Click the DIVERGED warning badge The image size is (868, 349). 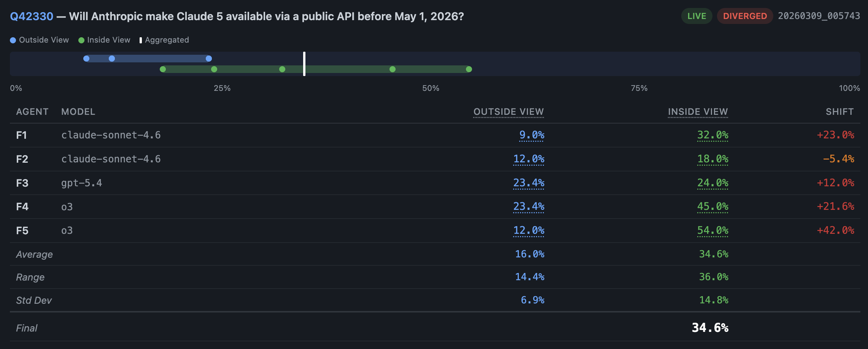744,16
